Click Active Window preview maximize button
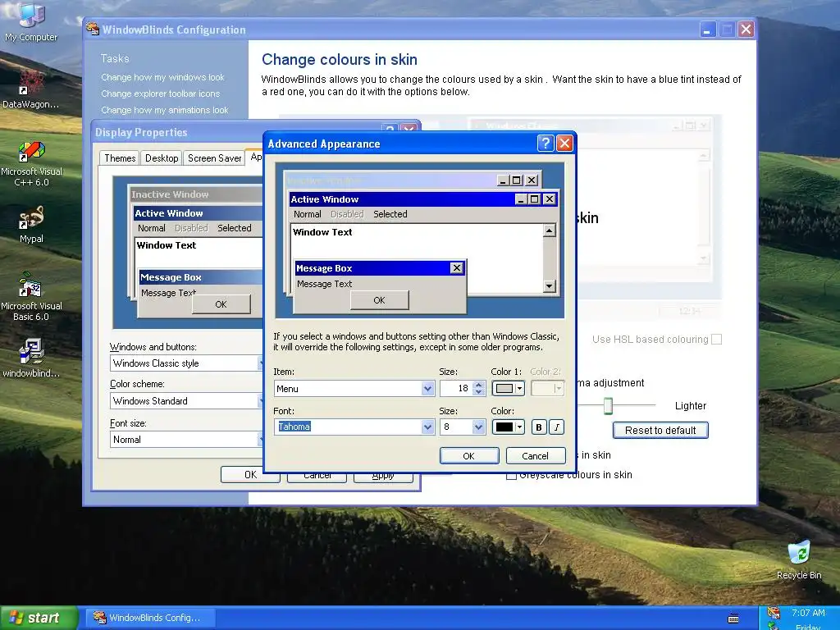 (x=534, y=199)
